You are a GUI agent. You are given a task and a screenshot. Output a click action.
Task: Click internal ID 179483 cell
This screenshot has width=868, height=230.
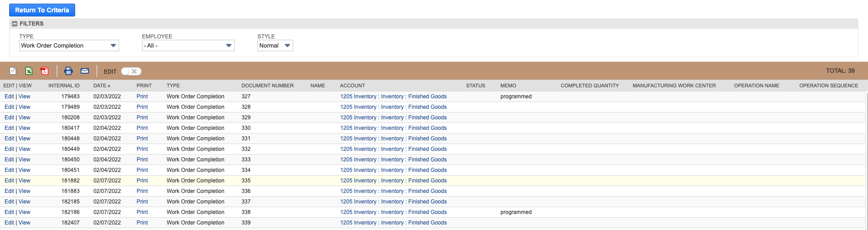(x=71, y=96)
